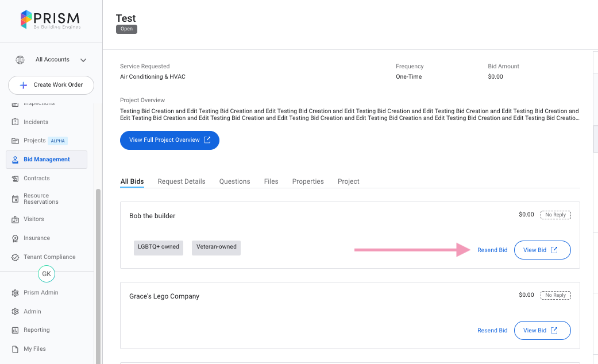Viewport: 598px width, 364px height.
Task: Click the Bid Management stamp icon
Action: 16,160
